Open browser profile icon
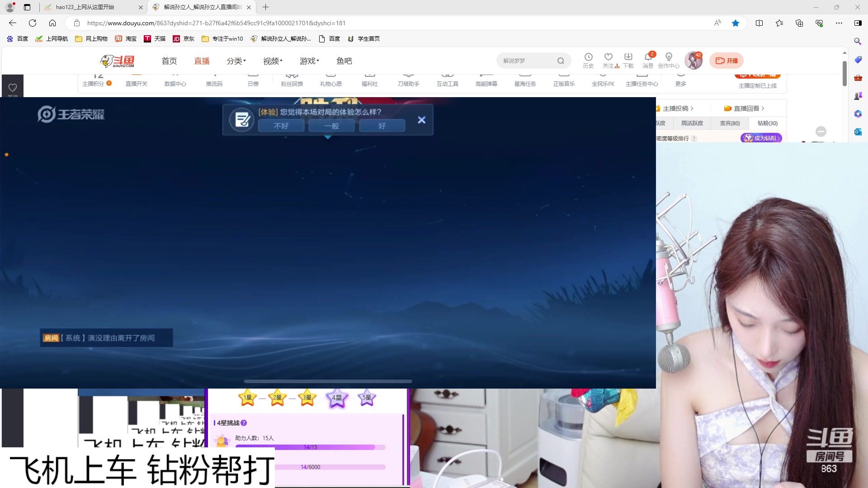The image size is (868, 488). (10, 7)
